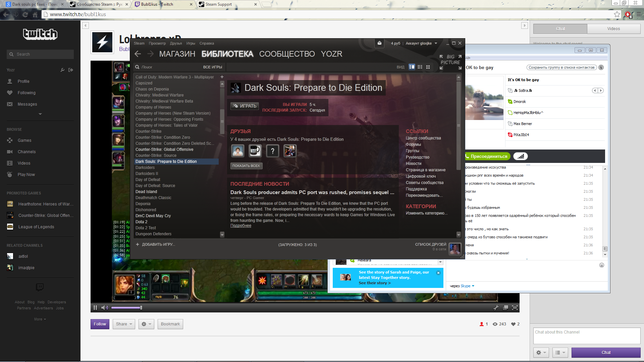The width and height of the screenshot is (644, 362).
Task: Collapse the Twitch chat column
Action: (525, 25)
